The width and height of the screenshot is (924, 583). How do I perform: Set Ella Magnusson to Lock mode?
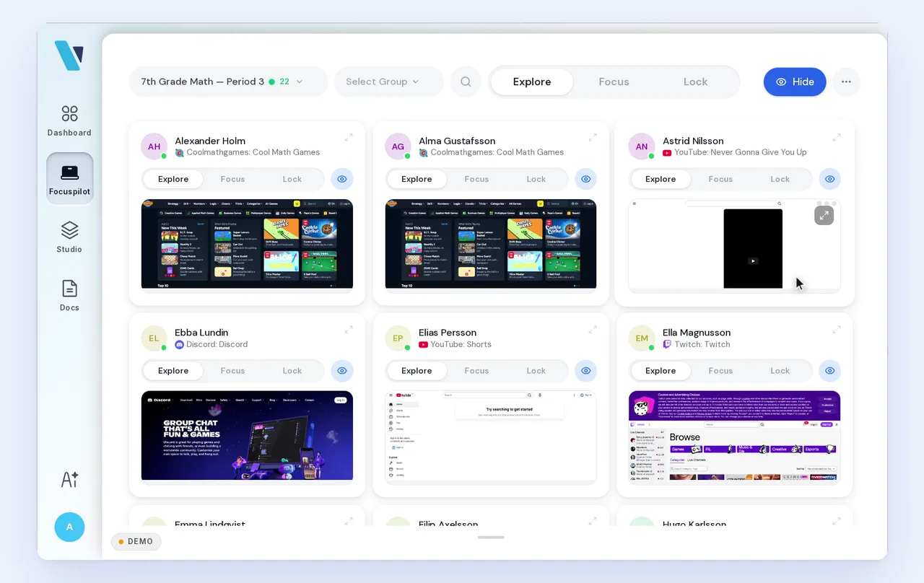click(780, 371)
